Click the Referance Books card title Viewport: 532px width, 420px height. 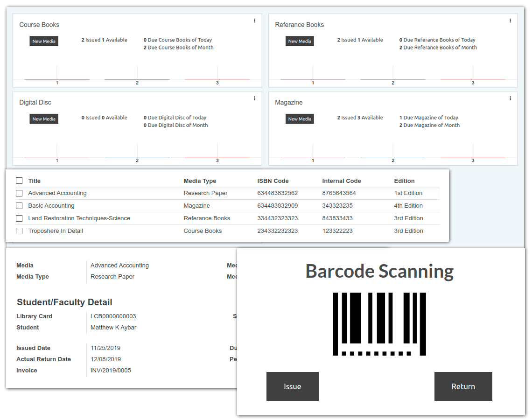[299, 25]
